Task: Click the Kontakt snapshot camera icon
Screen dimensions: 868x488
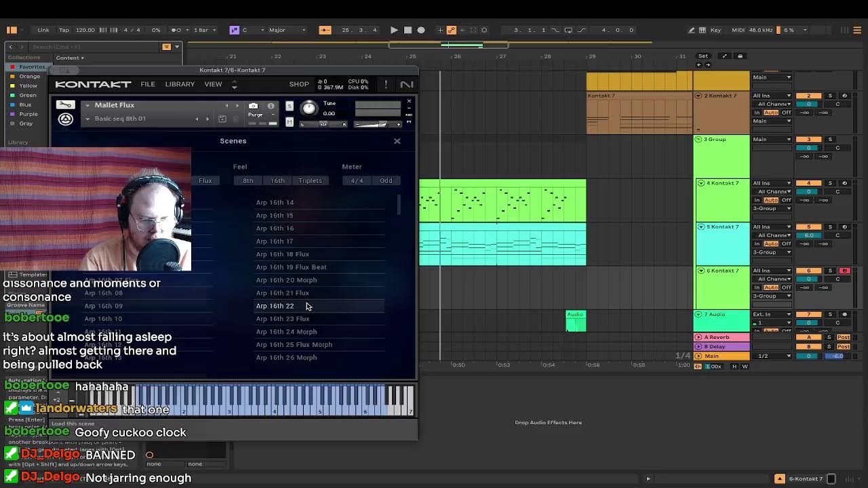Action: point(253,106)
